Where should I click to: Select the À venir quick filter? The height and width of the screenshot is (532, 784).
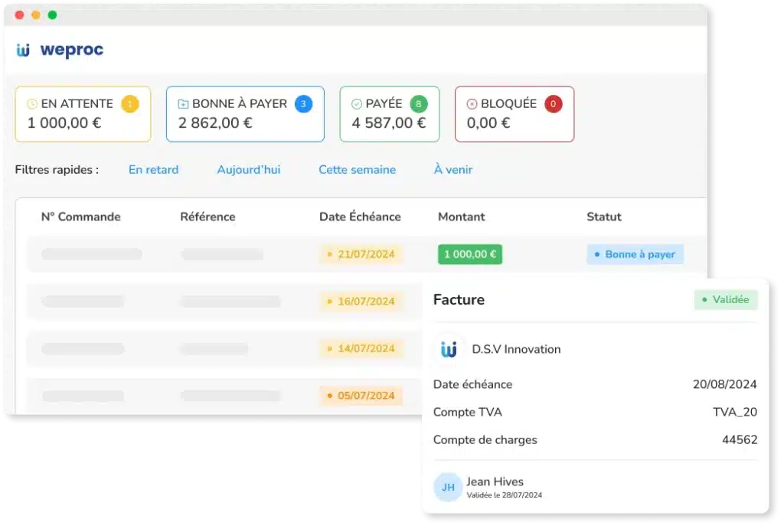[x=453, y=170]
